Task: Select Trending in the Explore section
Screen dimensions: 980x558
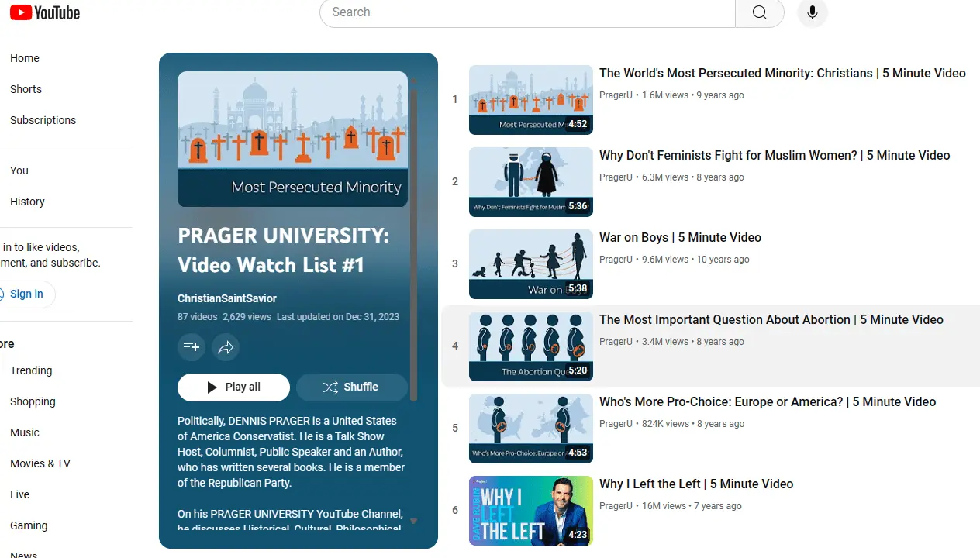Action: pos(31,370)
